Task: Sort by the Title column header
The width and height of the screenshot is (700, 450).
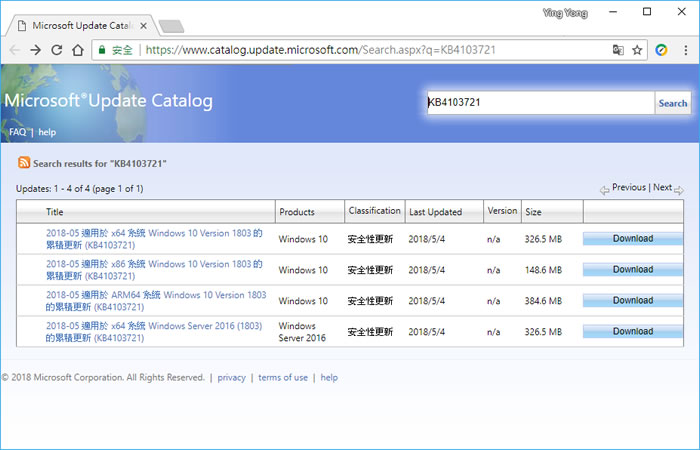Action: tap(54, 212)
